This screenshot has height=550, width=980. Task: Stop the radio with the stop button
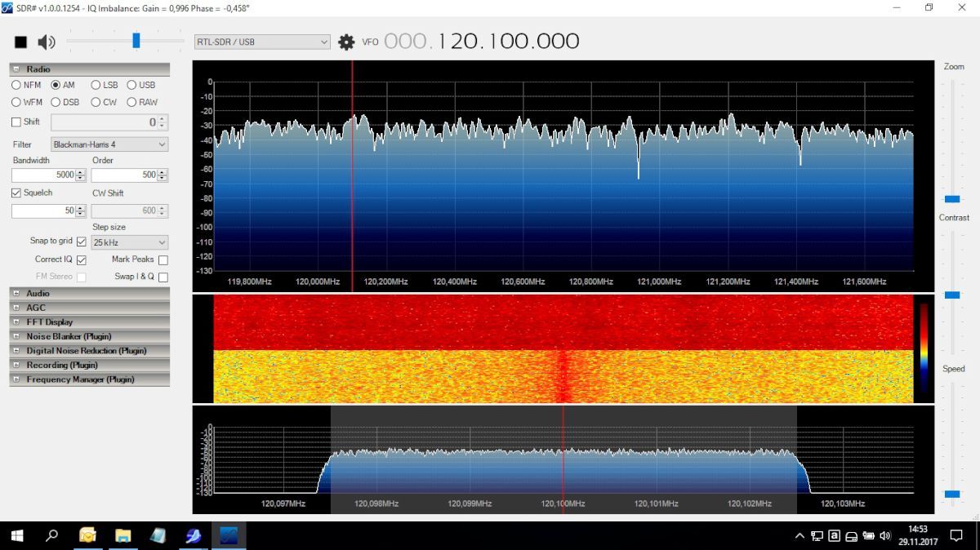click(x=21, y=42)
